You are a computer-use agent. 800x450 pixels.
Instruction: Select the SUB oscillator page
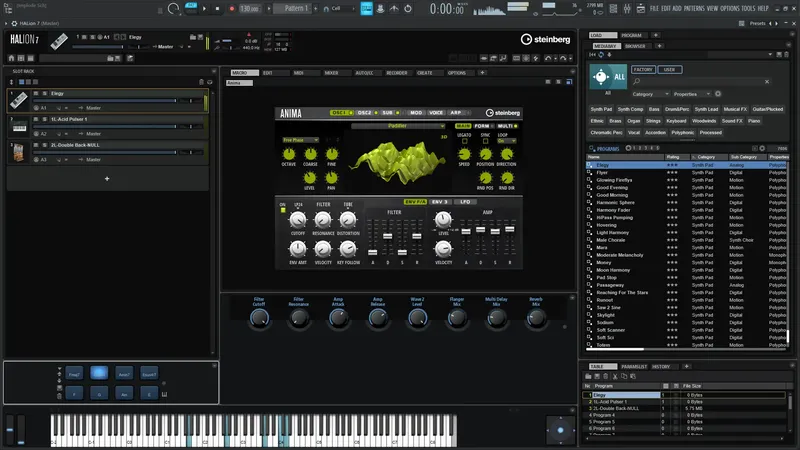[390, 113]
